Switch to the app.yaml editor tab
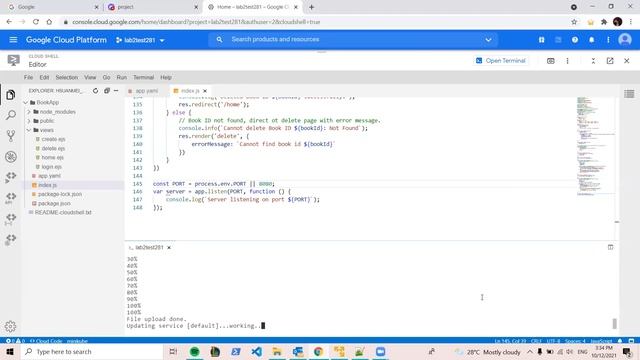This screenshot has width=640, height=360. 147,91
